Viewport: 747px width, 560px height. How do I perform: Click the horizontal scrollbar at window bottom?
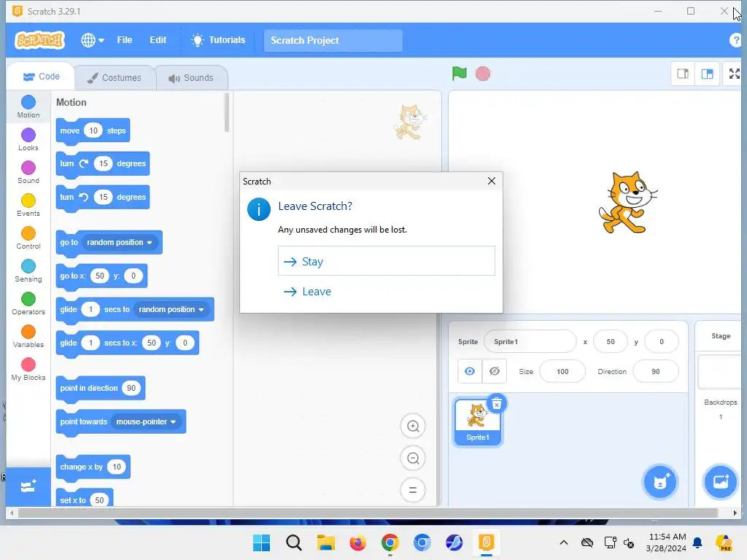[x=368, y=513]
